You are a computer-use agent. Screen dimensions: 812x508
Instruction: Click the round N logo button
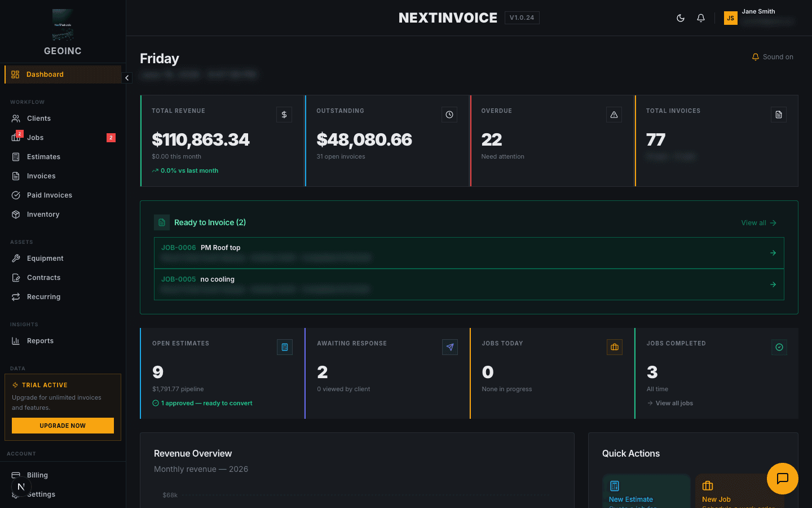(x=21, y=486)
